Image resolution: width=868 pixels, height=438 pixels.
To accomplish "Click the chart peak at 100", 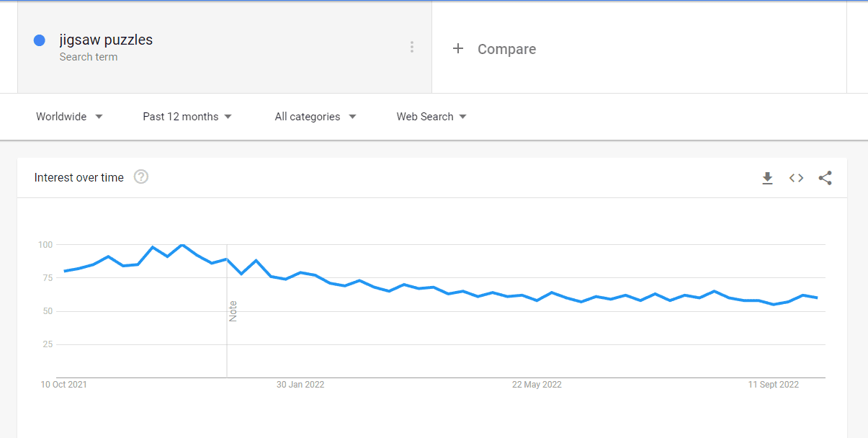I will click(182, 245).
